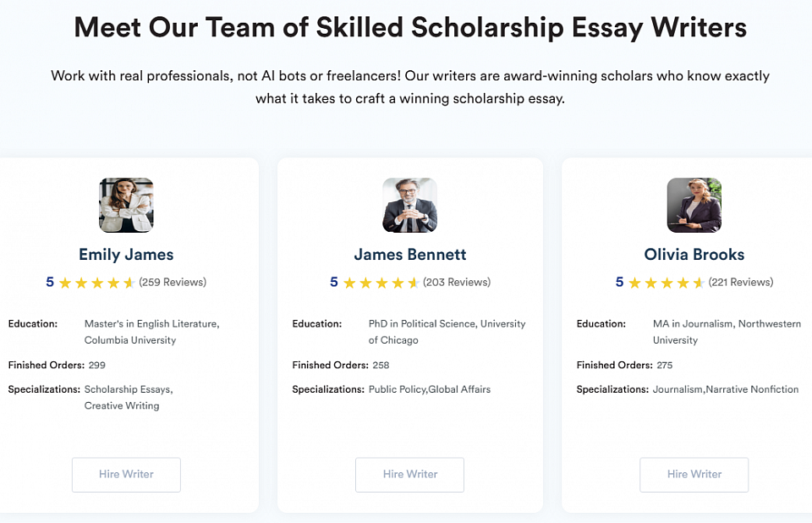
Task: Open James Bennett name heading
Action: pos(409,254)
